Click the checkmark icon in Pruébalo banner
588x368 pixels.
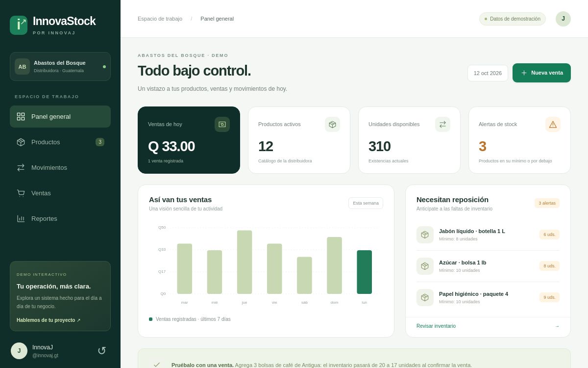[157, 365]
